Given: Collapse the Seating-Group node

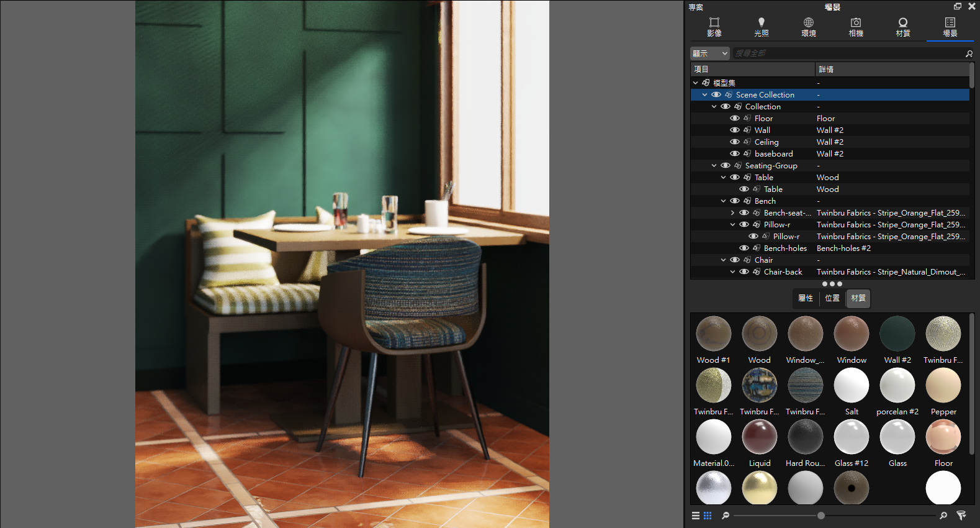Looking at the screenshot, I should tap(714, 166).
